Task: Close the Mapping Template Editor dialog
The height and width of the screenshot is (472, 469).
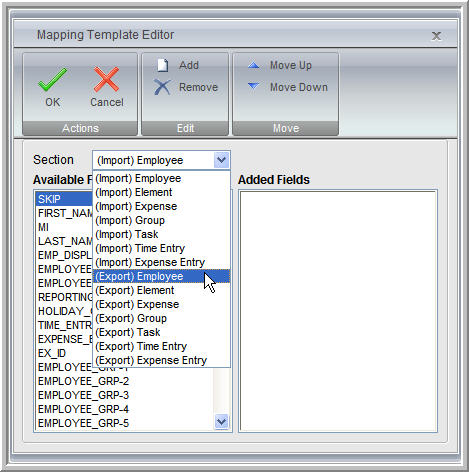Action: pos(436,36)
